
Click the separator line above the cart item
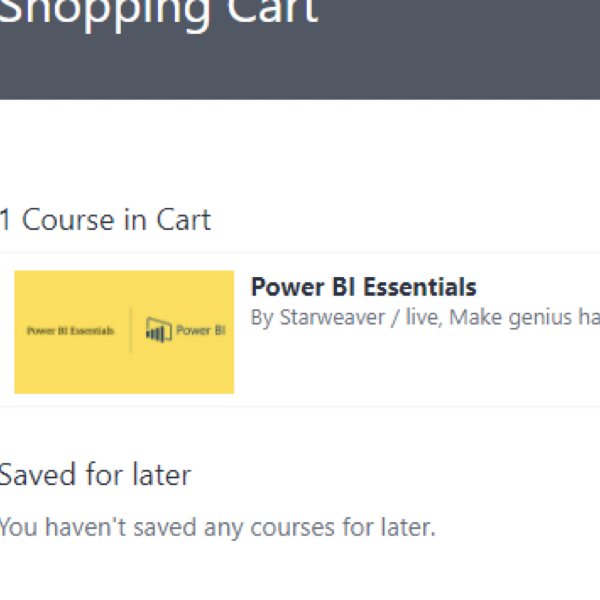300,253
